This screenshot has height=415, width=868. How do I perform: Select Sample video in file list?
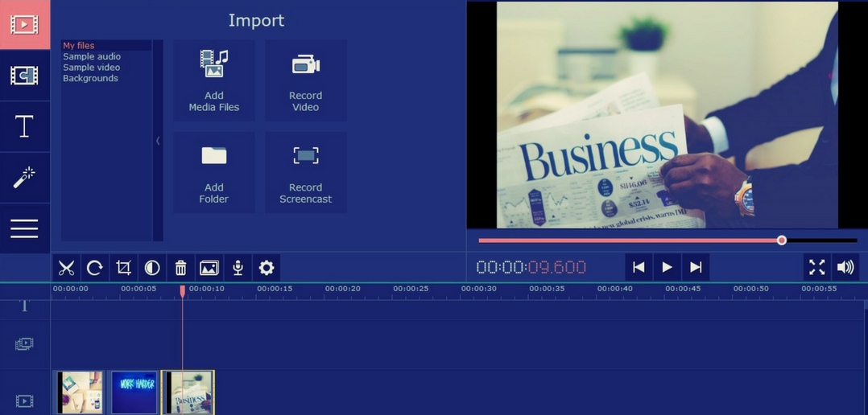click(x=91, y=68)
